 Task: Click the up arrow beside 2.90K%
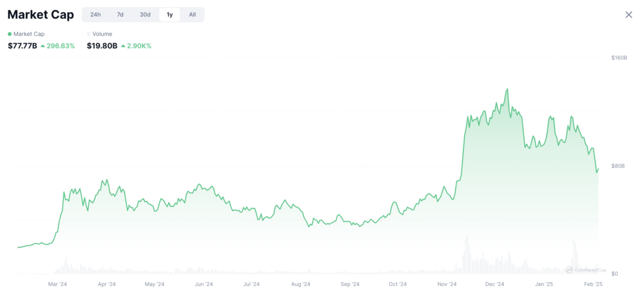(123, 46)
